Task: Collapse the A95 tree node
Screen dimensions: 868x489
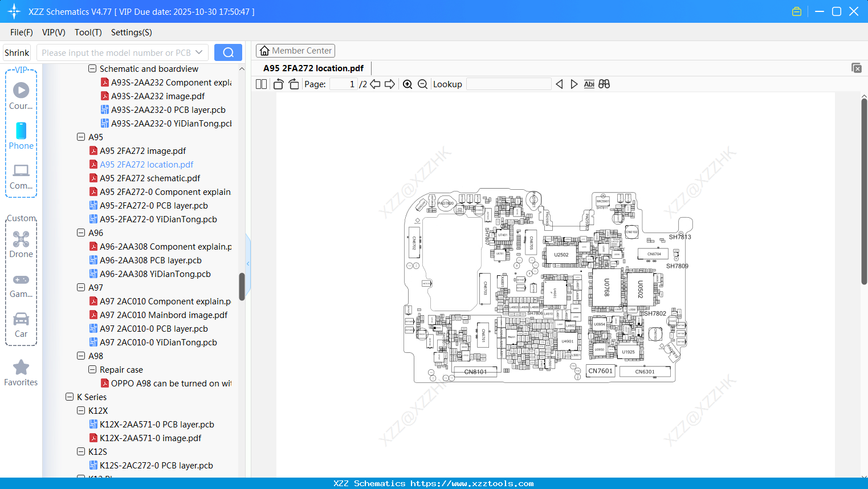Action: [x=81, y=137]
